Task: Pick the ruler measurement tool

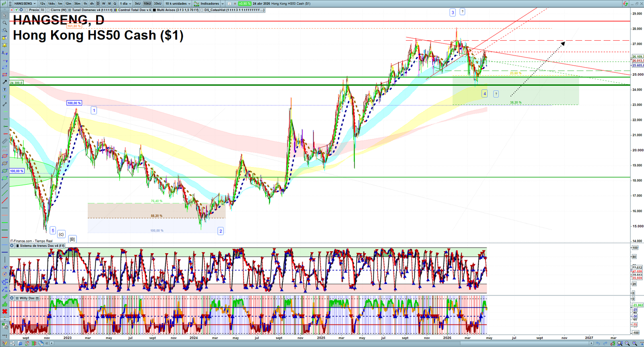Action: pos(5,141)
